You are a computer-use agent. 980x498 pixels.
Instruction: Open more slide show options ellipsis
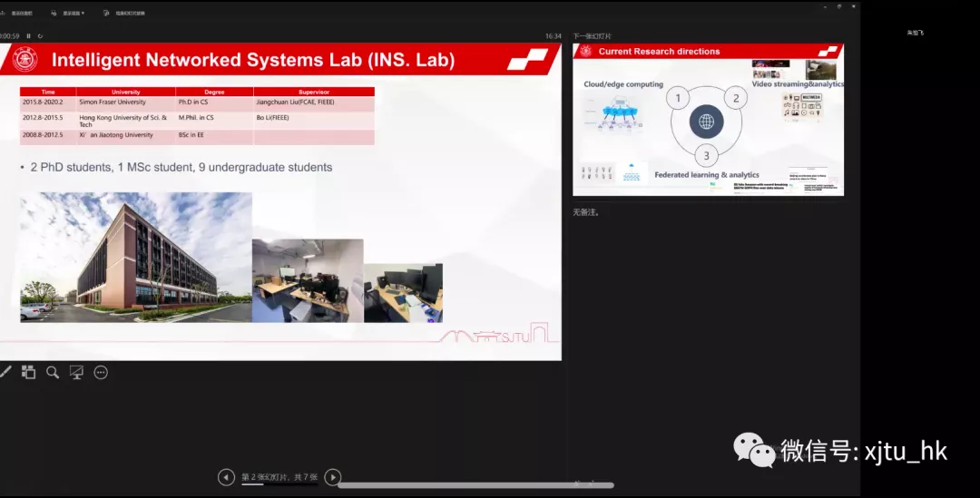(101, 372)
